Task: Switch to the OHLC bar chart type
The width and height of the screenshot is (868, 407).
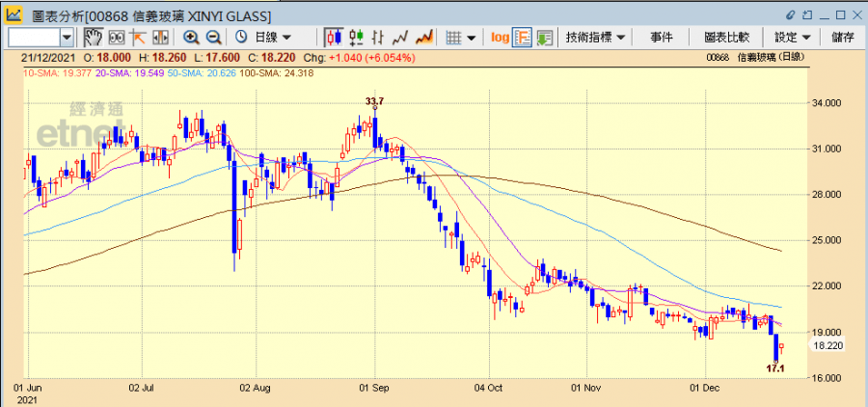Action: [x=378, y=37]
